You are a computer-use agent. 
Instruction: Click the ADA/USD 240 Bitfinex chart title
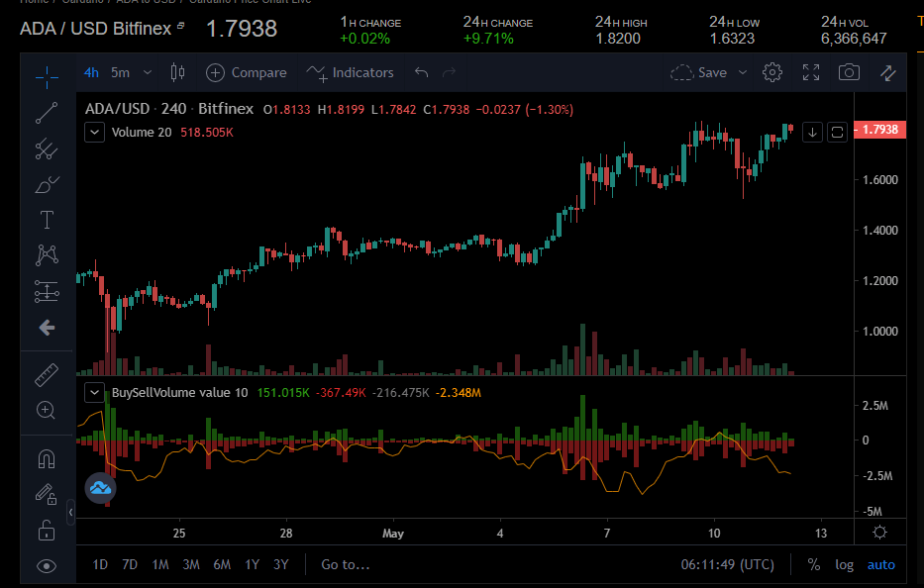tap(169, 109)
